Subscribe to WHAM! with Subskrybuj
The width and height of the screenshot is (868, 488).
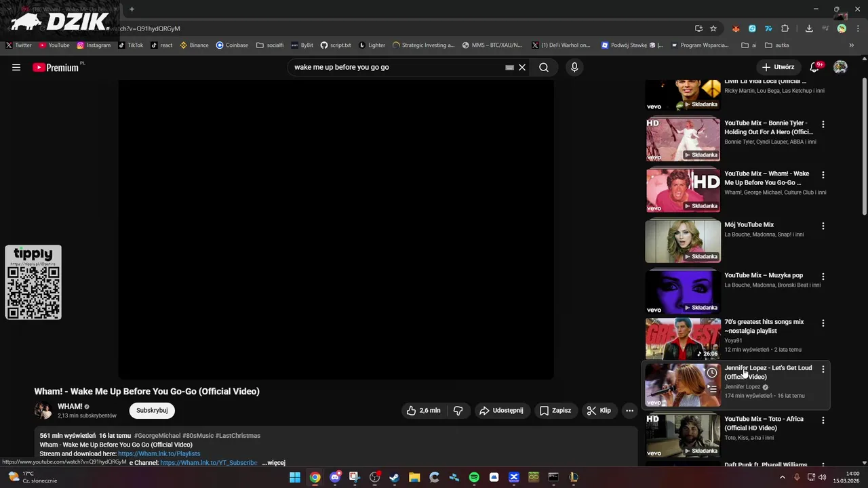(x=152, y=410)
